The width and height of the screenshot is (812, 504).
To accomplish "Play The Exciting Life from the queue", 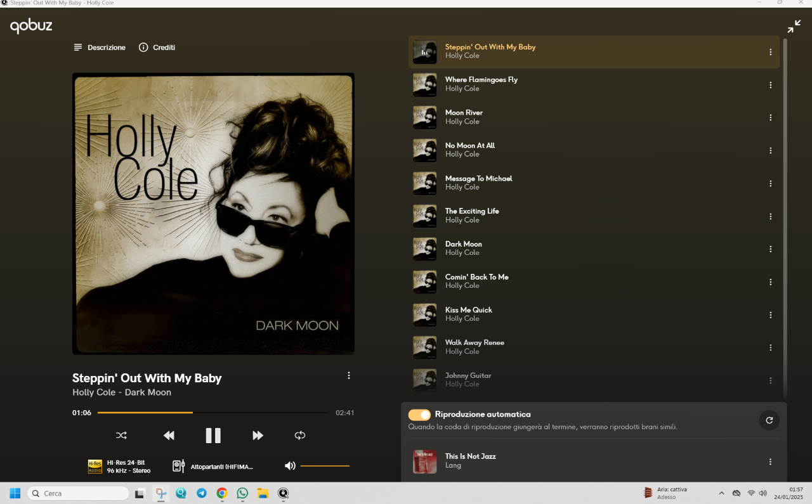I will 594,217.
